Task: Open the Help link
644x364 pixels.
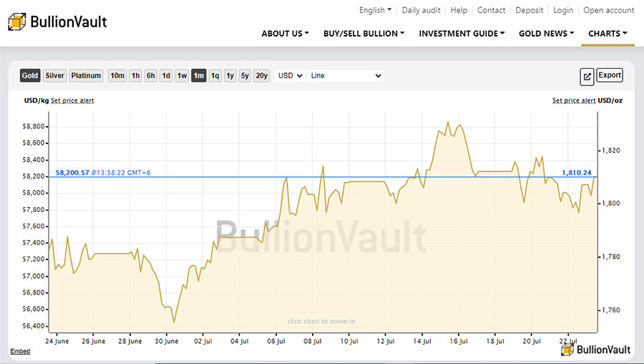Action: [459, 10]
